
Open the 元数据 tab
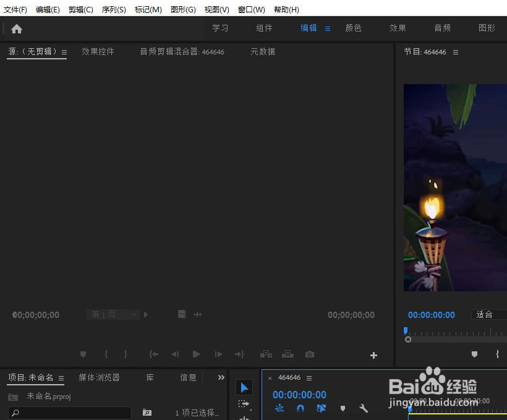263,52
